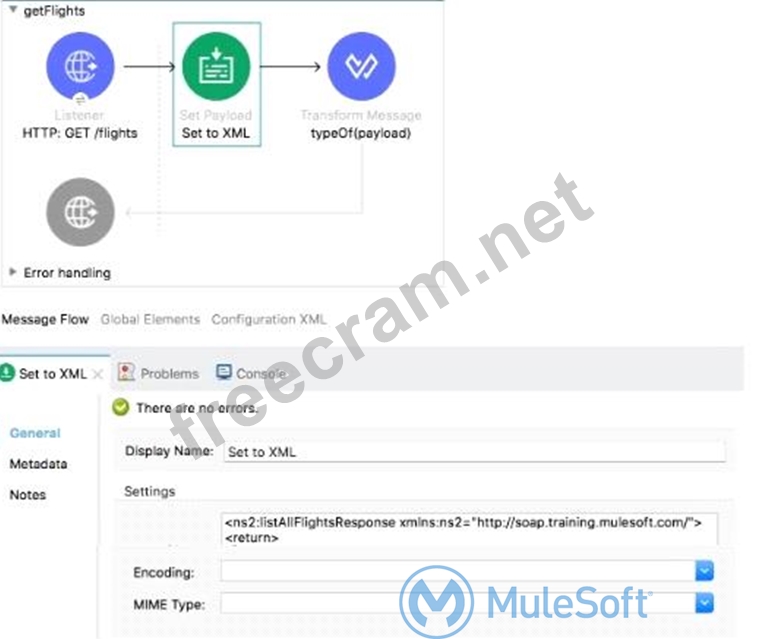Select the Metadata section in sidebar

point(38,464)
